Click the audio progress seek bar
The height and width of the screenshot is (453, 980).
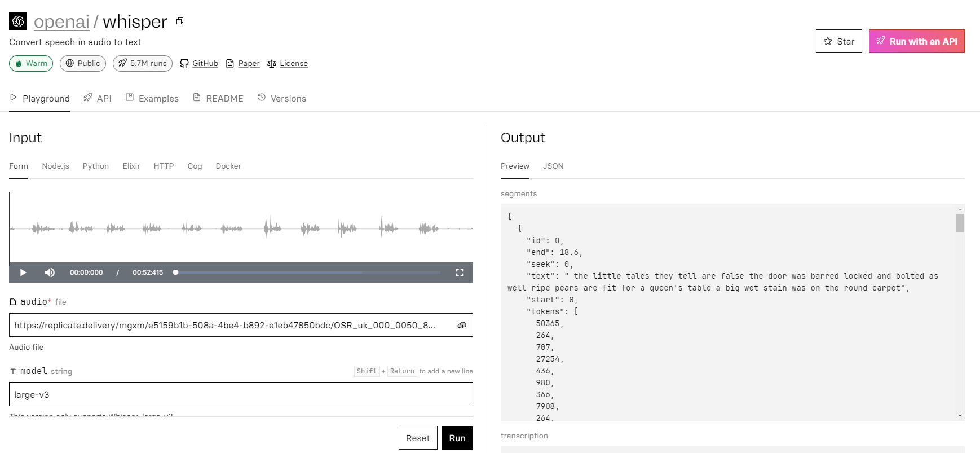307,272
